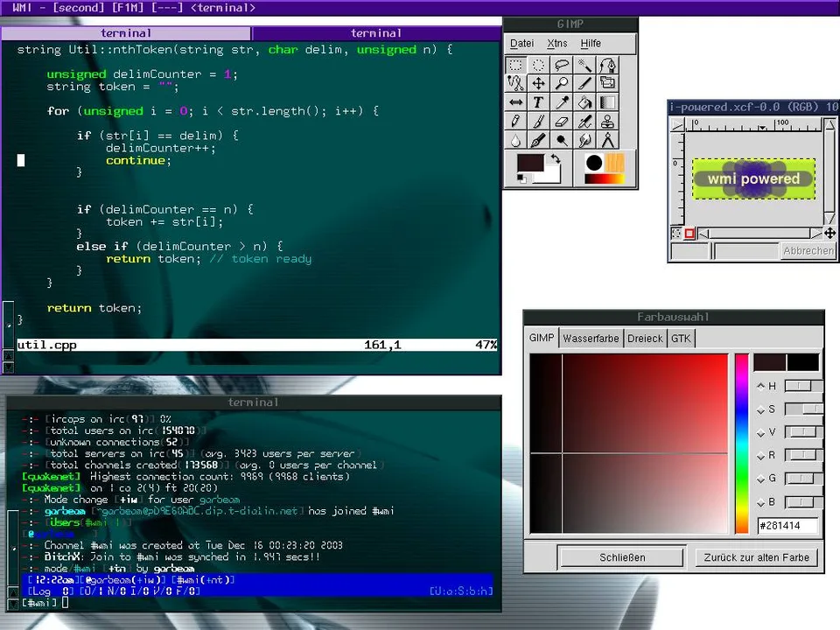The height and width of the screenshot is (630, 840).
Task: Select the Measure compass tool
Action: [x=607, y=140]
